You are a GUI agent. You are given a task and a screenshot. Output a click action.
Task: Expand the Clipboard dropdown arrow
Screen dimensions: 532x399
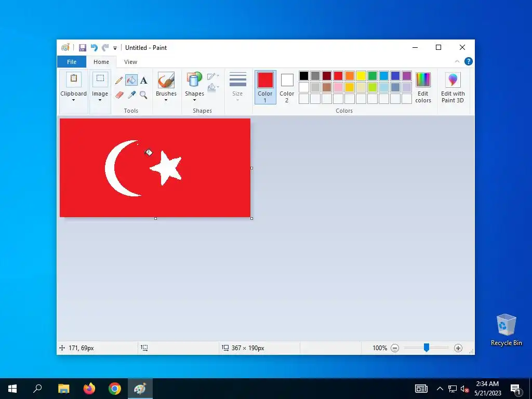74,100
